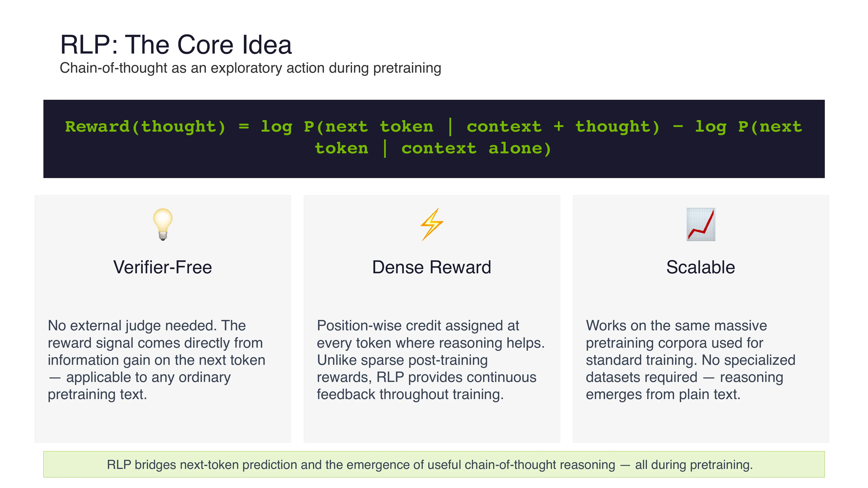Click the paragraph starting "Works on the same massive"

(x=690, y=360)
